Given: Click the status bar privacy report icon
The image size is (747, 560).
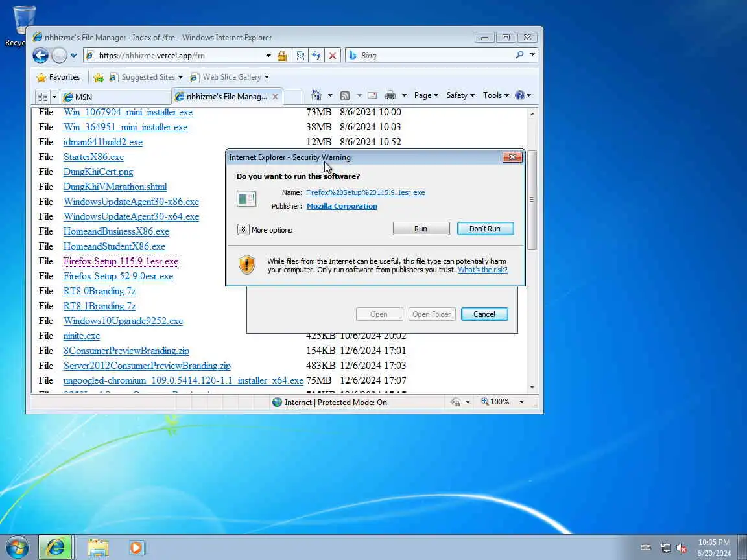Looking at the screenshot, I should point(456,402).
